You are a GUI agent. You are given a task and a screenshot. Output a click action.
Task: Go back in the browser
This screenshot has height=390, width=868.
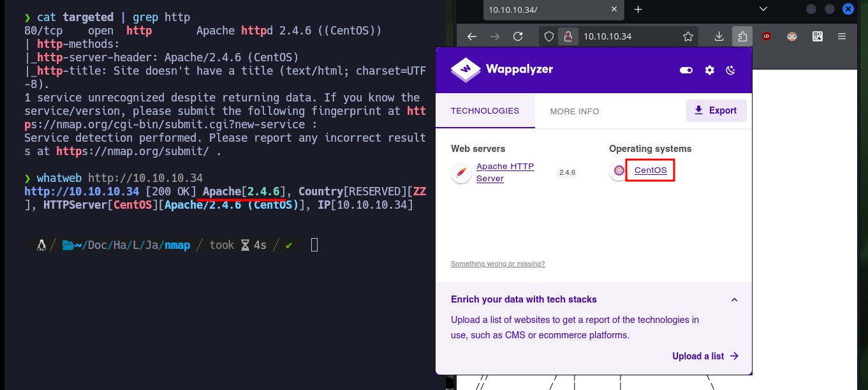click(472, 36)
